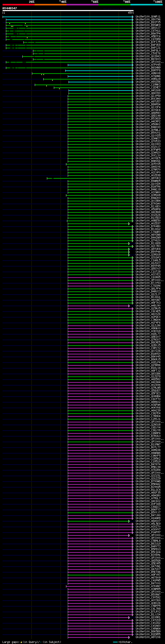The image size is (165, 644).
Task: Select hit label UniRef100_B9IFV5
Action: coord(148,22)
